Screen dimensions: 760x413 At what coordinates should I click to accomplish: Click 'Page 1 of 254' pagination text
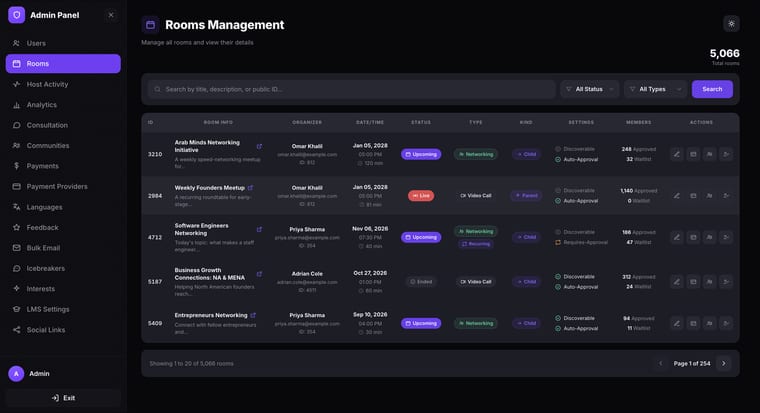(x=692, y=364)
